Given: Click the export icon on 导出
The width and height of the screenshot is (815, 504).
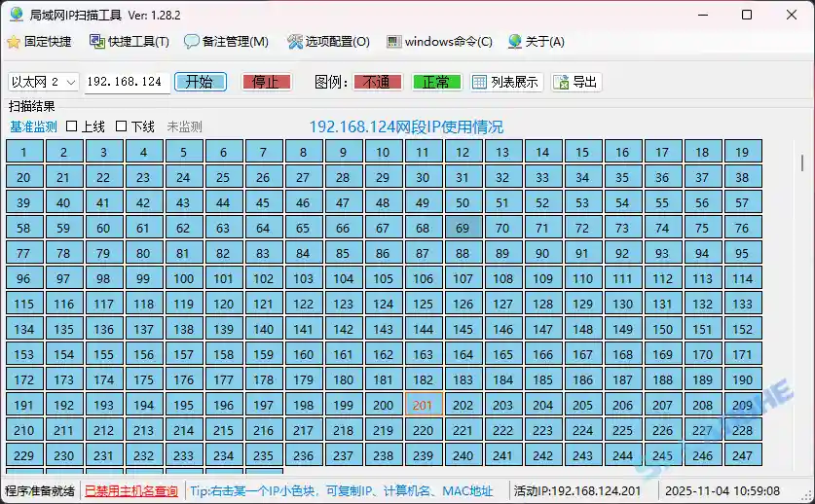Looking at the screenshot, I should tap(561, 82).
